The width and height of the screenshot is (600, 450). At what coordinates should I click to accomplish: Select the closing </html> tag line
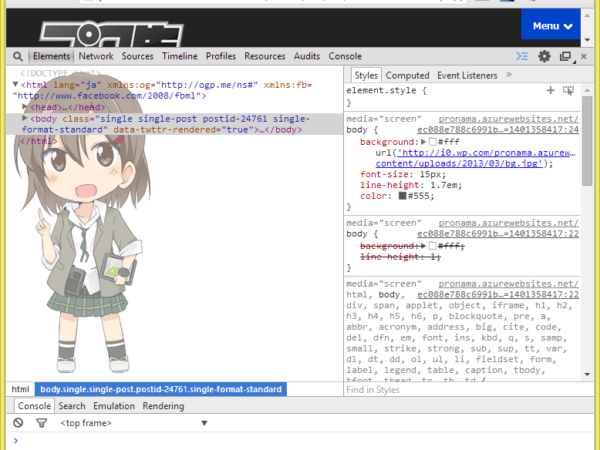pyautogui.click(x=39, y=141)
